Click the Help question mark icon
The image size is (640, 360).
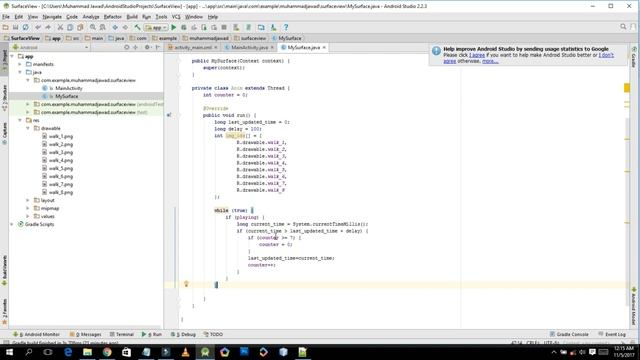click(286, 27)
